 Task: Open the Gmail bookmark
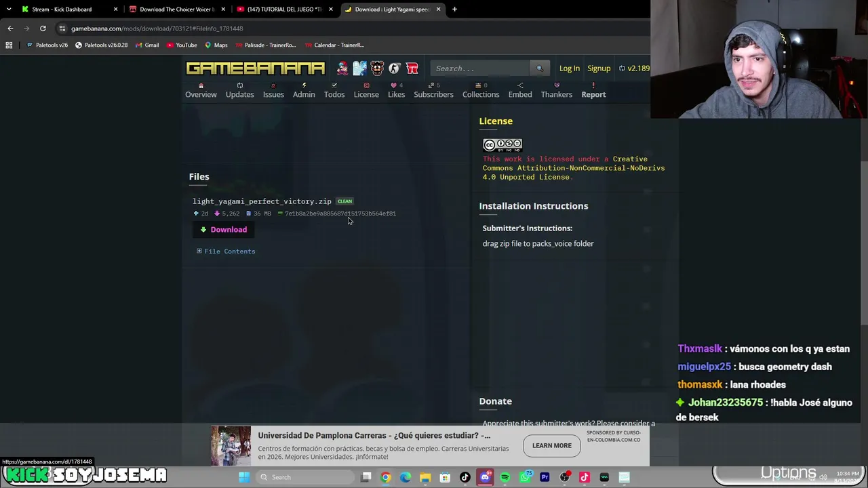click(x=146, y=45)
